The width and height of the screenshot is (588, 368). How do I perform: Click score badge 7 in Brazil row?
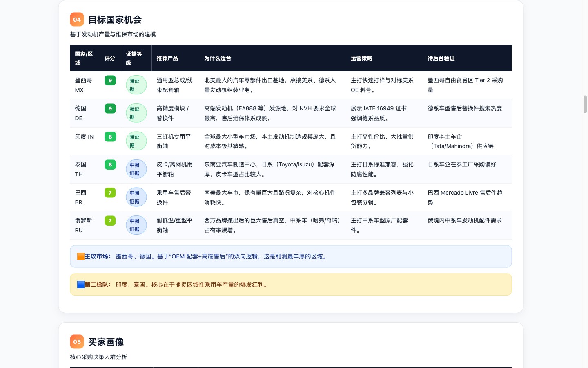[110, 193]
